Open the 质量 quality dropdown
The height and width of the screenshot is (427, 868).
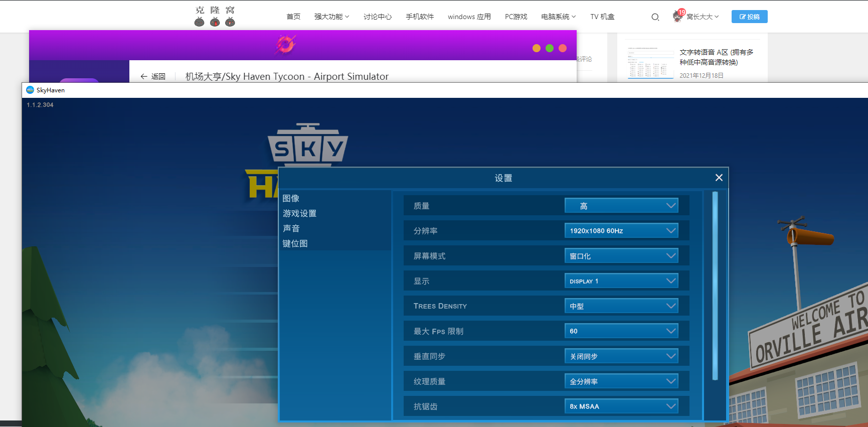pyautogui.click(x=621, y=206)
